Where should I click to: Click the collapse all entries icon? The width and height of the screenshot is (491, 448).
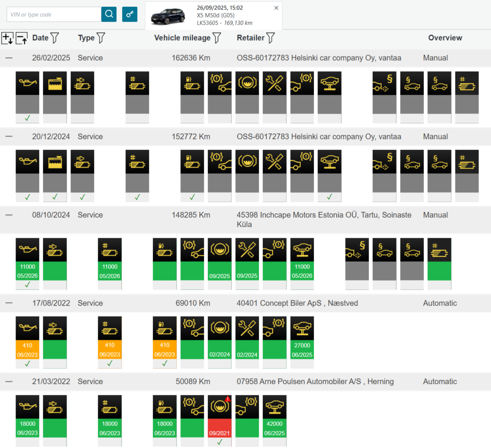[x=22, y=38]
